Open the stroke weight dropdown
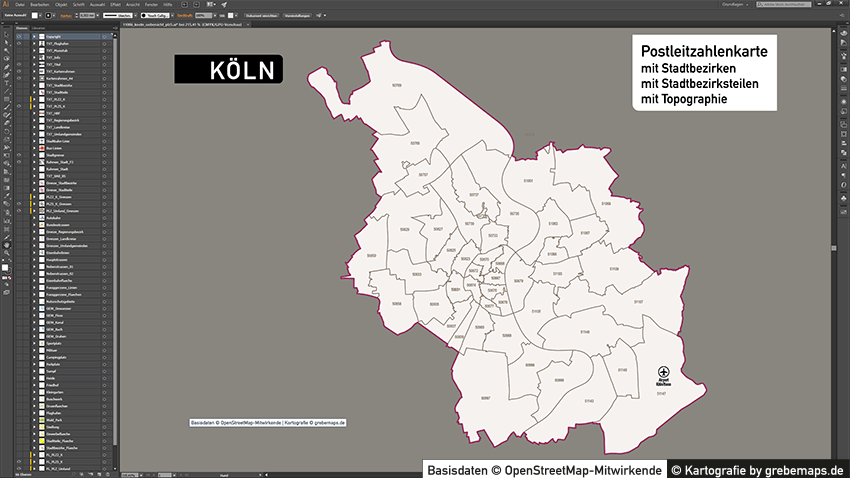Viewport: 850px width, 478px height. point(97,16)
